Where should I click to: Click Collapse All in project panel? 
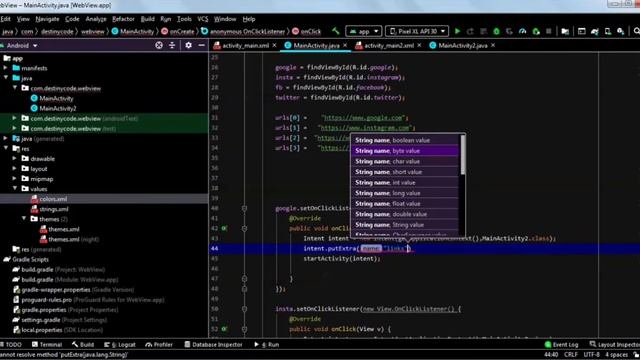click(172, 45)
